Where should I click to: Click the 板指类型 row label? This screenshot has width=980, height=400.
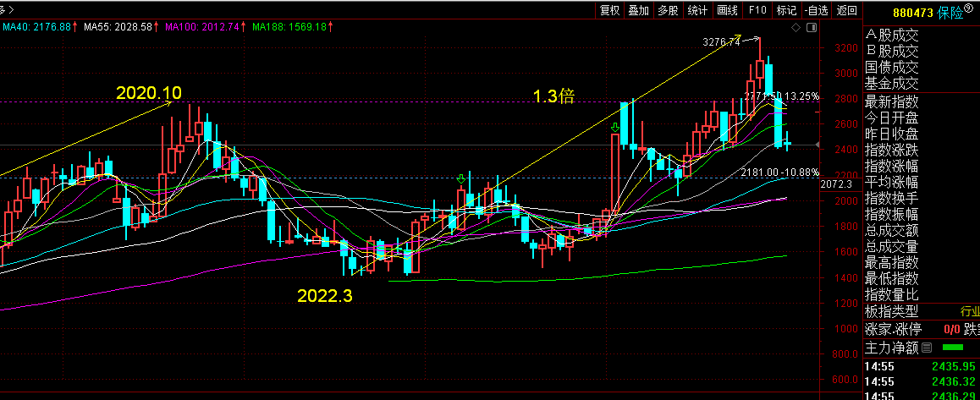pos(891,310)
